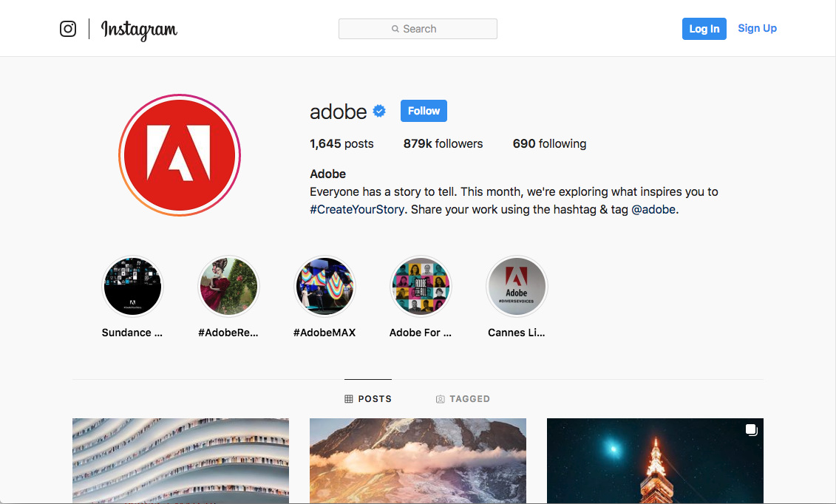Open the Adobe For ... story highlight
The height and width of the screenshot is (504, 836).
point(421,287)
